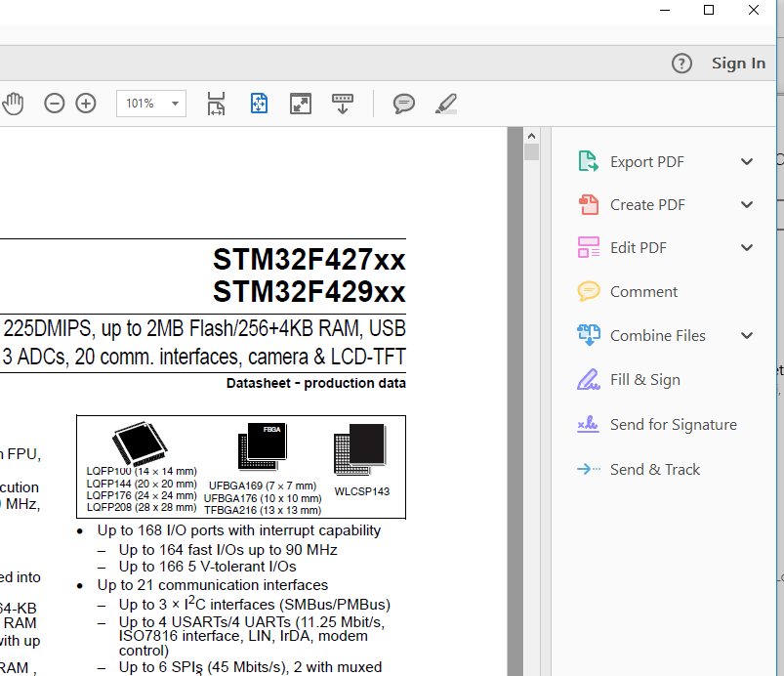Expand the Edit PDF chevron

(x=747, y=248)
